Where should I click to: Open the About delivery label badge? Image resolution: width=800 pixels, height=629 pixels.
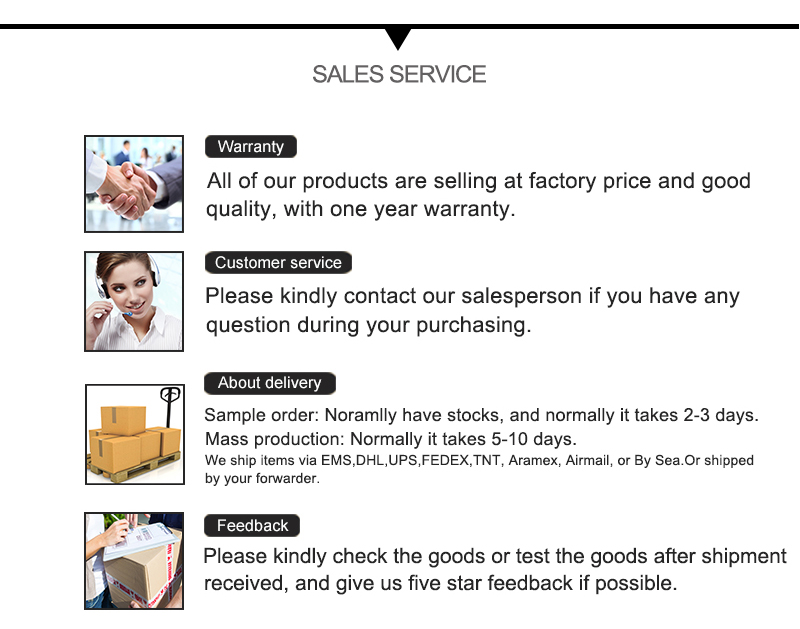(x=270, y=383)
